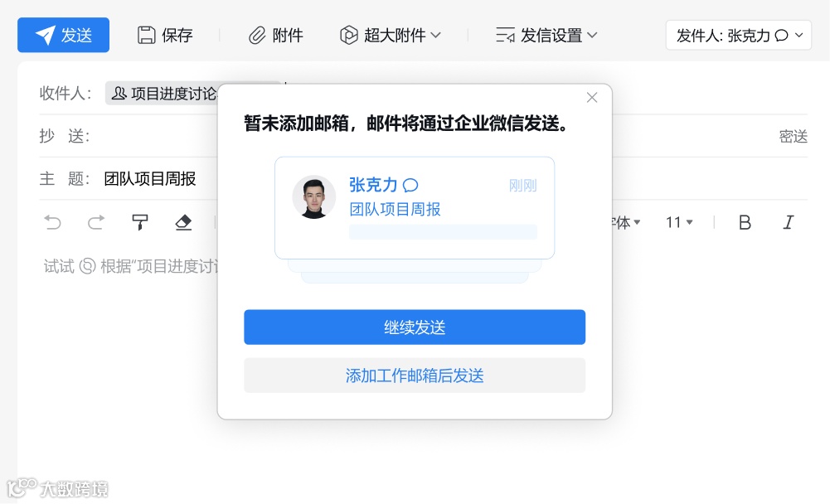
Task: Open the font size 11 dropdown
Action: [679, 222]
